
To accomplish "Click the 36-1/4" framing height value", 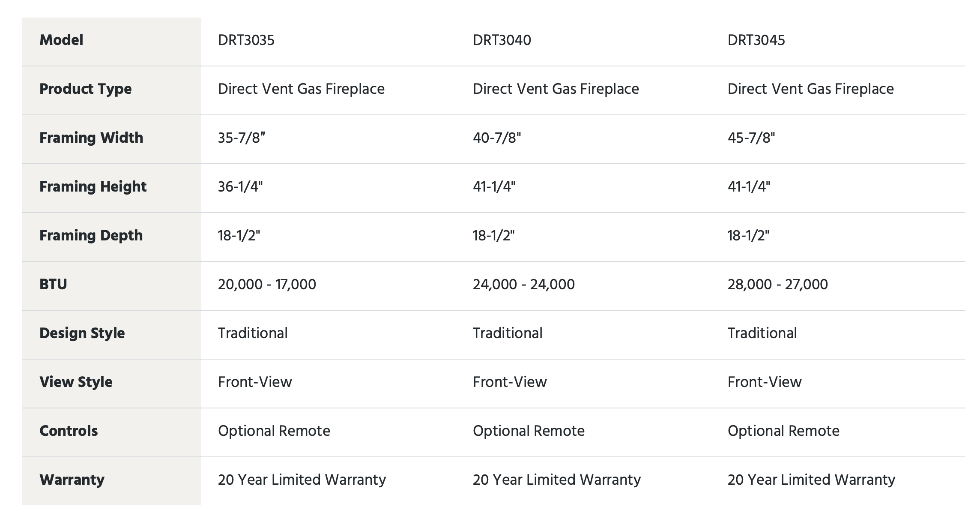I will (240, 187).
